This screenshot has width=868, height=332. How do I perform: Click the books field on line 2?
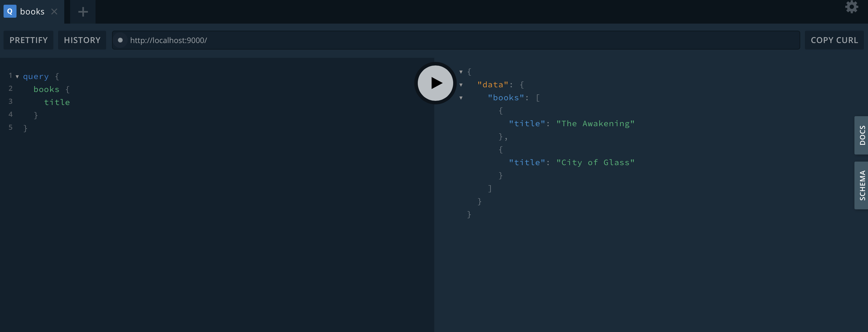click(x=46, y=89)
